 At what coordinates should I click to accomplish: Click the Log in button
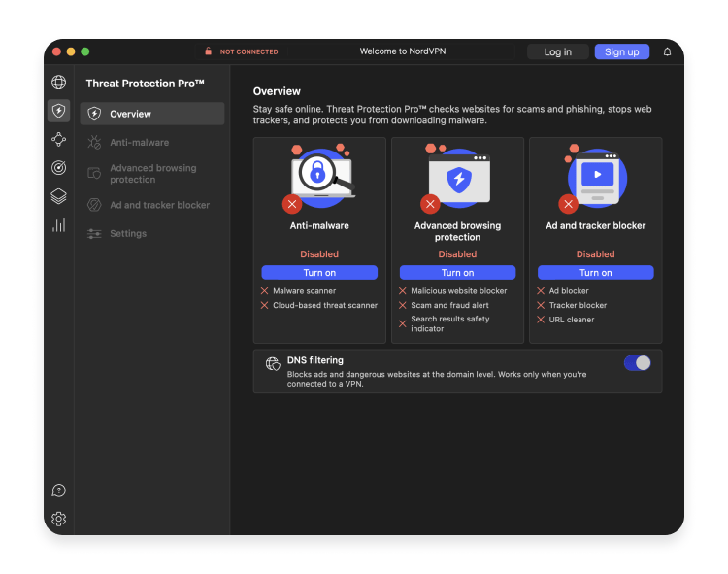click(558, 51)
